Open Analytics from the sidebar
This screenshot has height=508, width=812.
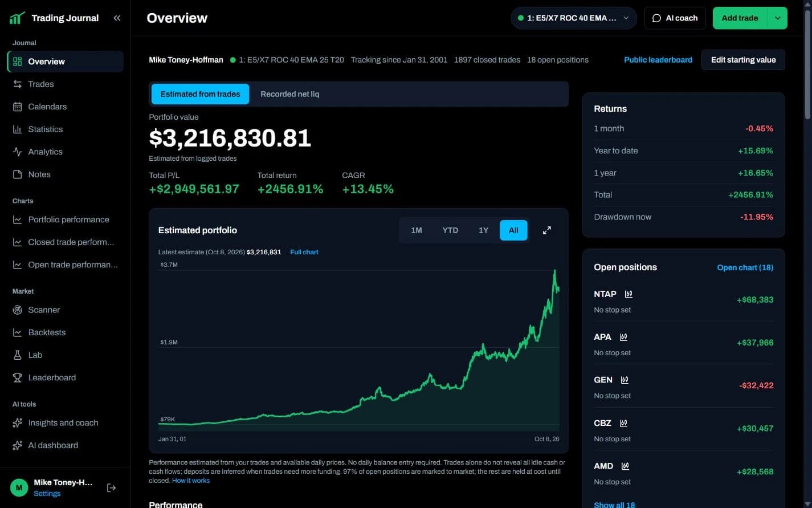65,152
